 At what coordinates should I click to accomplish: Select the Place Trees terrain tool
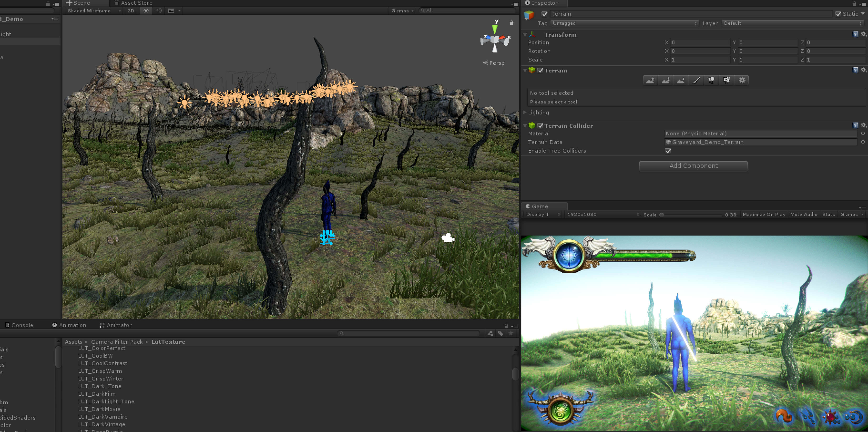pyautogui.click(x=711, y=80)
